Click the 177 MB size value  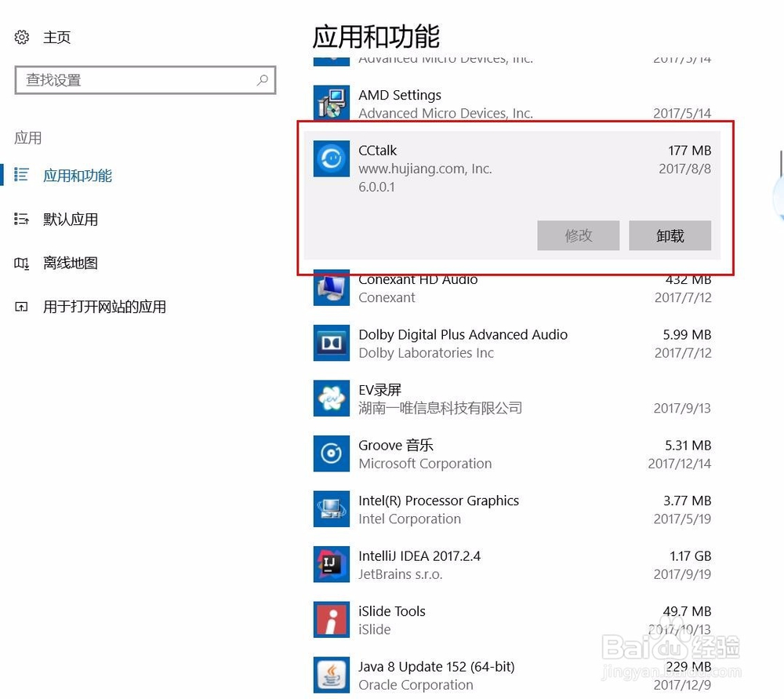point(689,150)
